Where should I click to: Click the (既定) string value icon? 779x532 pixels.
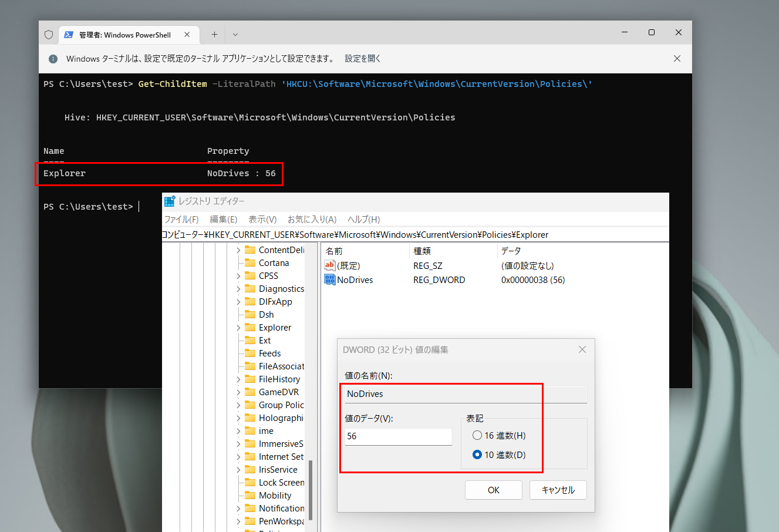click(x=330, y=265)
